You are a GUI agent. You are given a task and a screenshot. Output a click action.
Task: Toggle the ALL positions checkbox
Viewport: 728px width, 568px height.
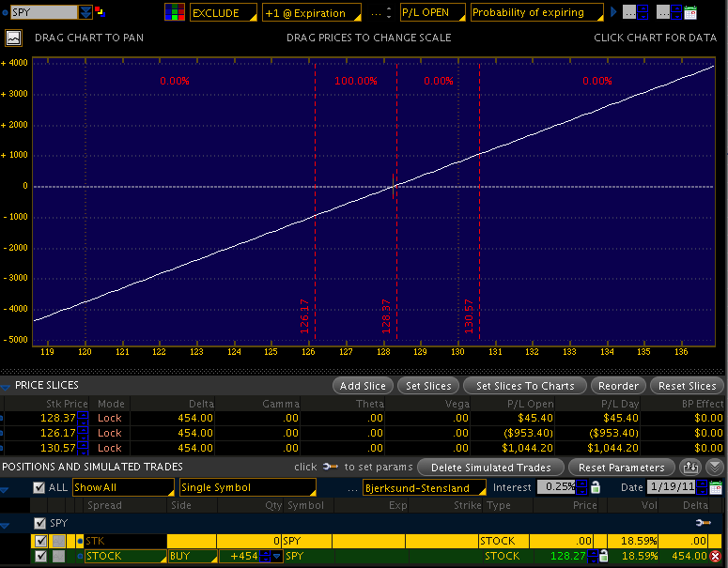coord(39,488)
